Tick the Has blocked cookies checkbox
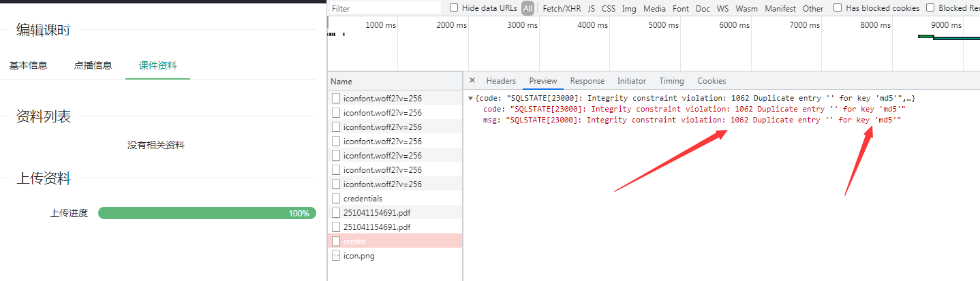980x281 pixels. [x=838, y=8]
